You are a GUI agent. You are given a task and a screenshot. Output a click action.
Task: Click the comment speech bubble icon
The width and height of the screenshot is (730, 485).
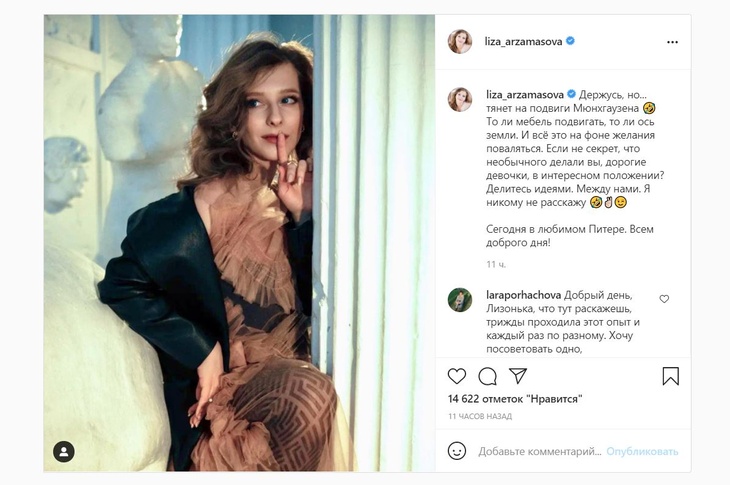pyautogui.click(x=487, y=376)
